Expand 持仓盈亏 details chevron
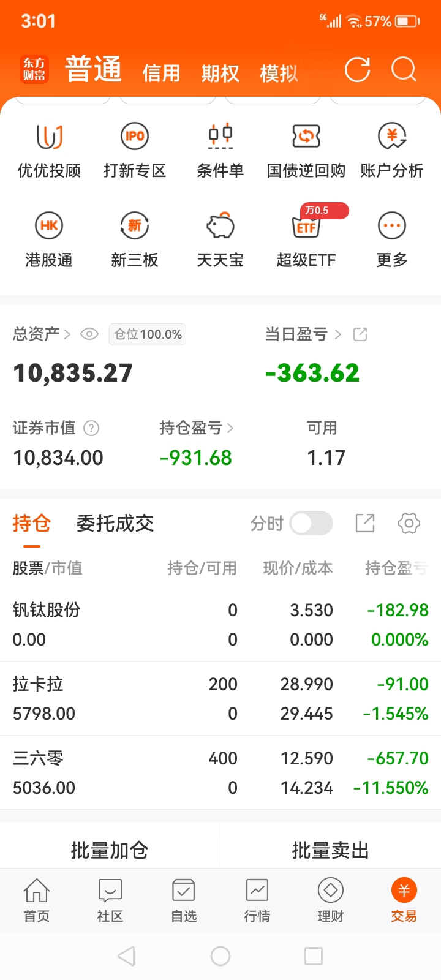Viewport: 441px width, 980px height. pyautogui.click(x=230, y=428)
